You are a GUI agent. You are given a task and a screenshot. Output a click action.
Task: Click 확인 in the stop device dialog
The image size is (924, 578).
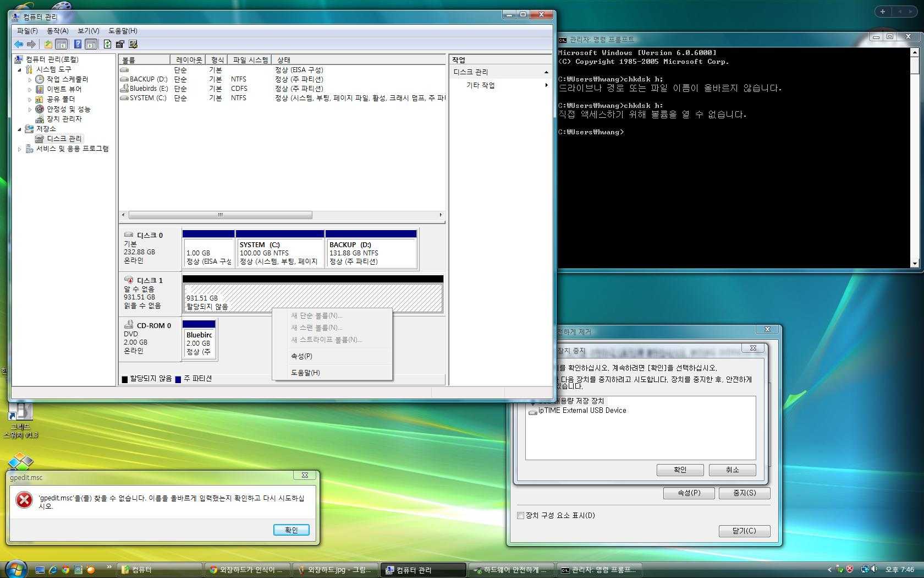pos(680,470)
